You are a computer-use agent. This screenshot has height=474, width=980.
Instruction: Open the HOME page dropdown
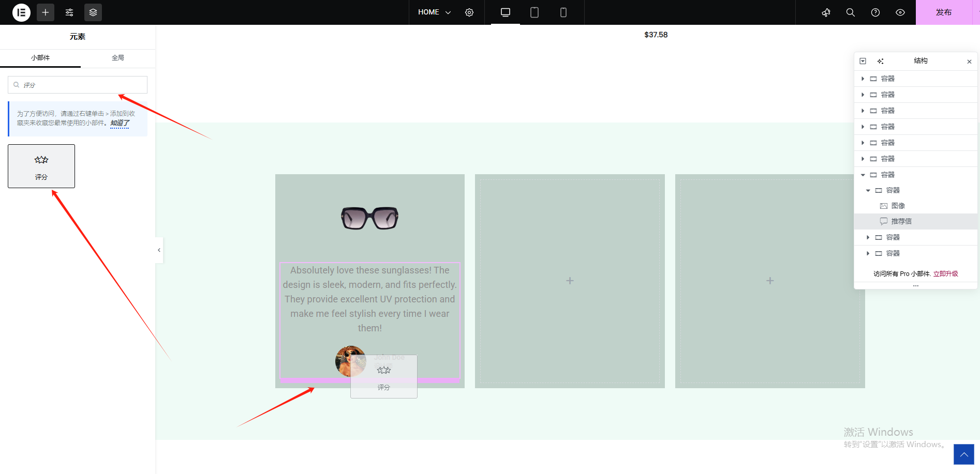[434, 12]
